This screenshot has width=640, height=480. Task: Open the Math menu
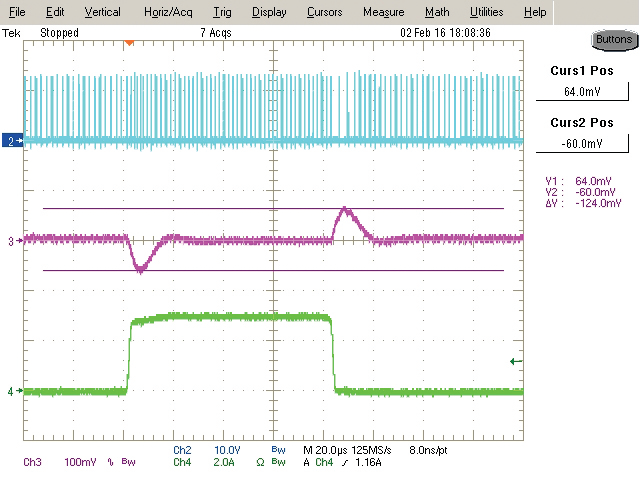click(437, 12)
